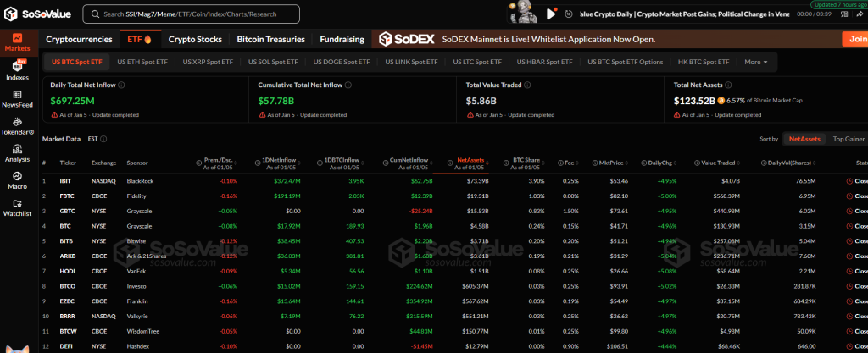Viewport: 868px width, 353px height.
Task: Sort table by Fee column header
Action: (572, 163)
